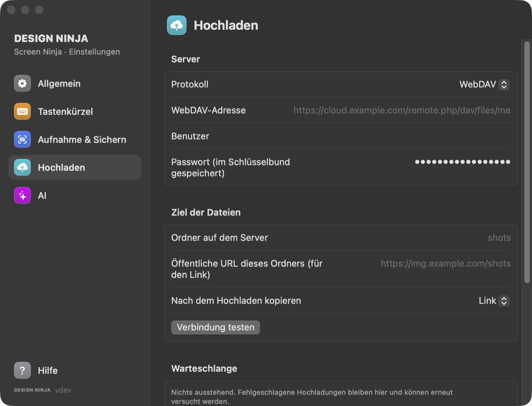
Task: Go to Aufnahme & Sichern section
Action: (x=75, y=140)
